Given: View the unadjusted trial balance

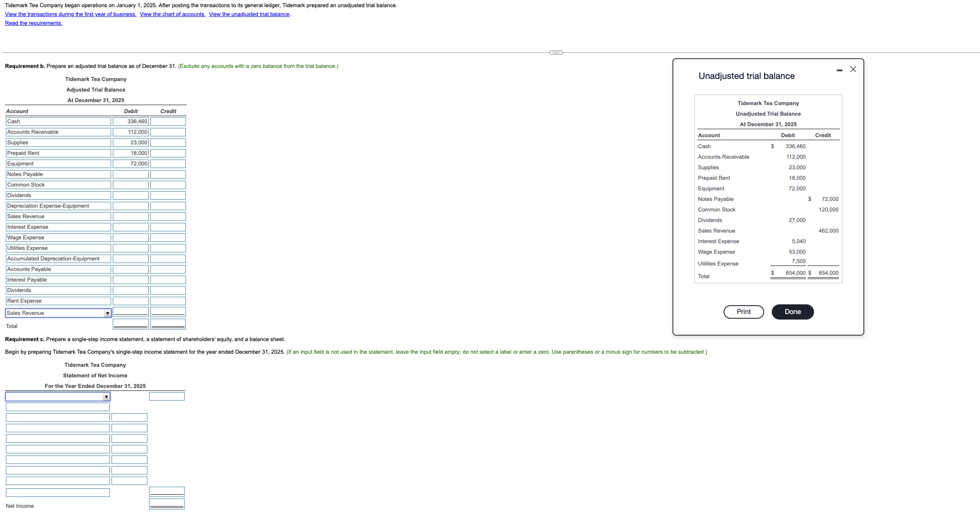Looking at the screenshot, I should tap(249, 14).
